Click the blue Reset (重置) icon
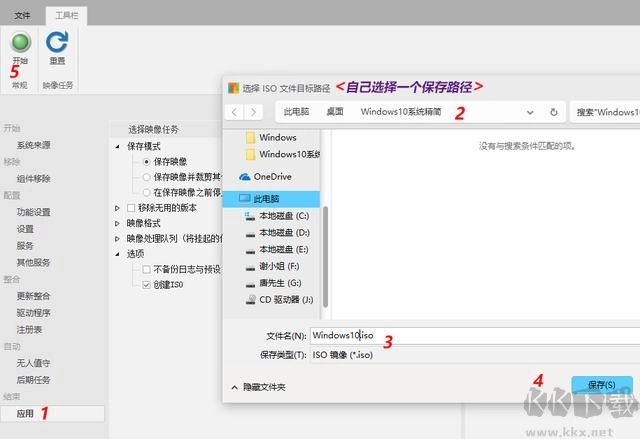 tap(57, 42)
